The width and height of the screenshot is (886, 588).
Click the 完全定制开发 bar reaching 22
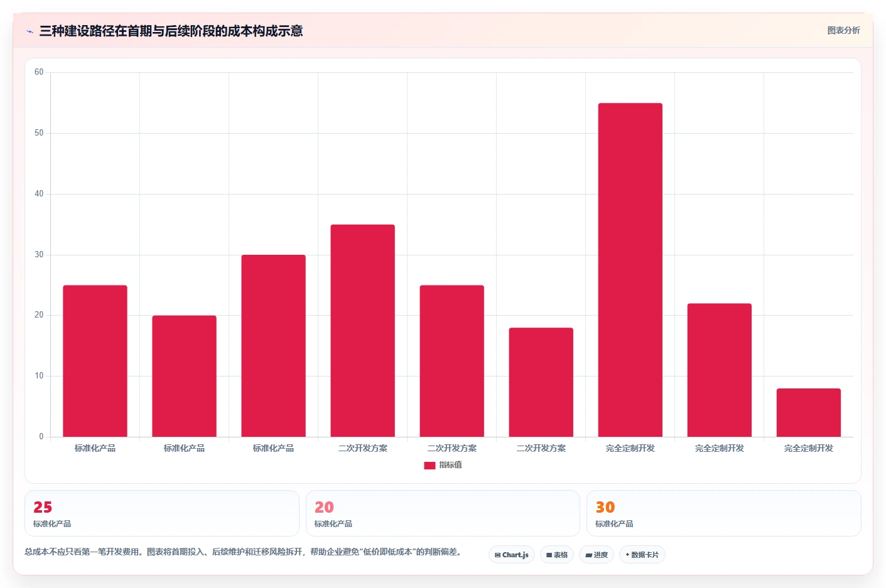tap(719, 370)
